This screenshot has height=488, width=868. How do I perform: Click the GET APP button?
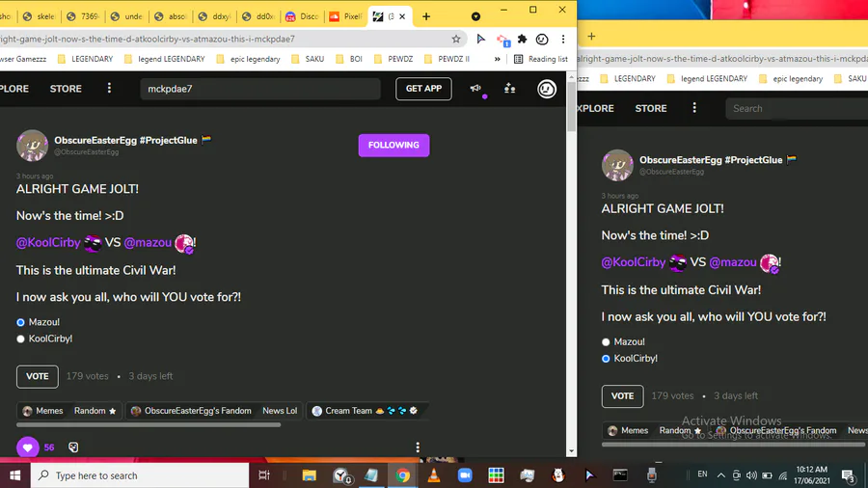(423, 89)
